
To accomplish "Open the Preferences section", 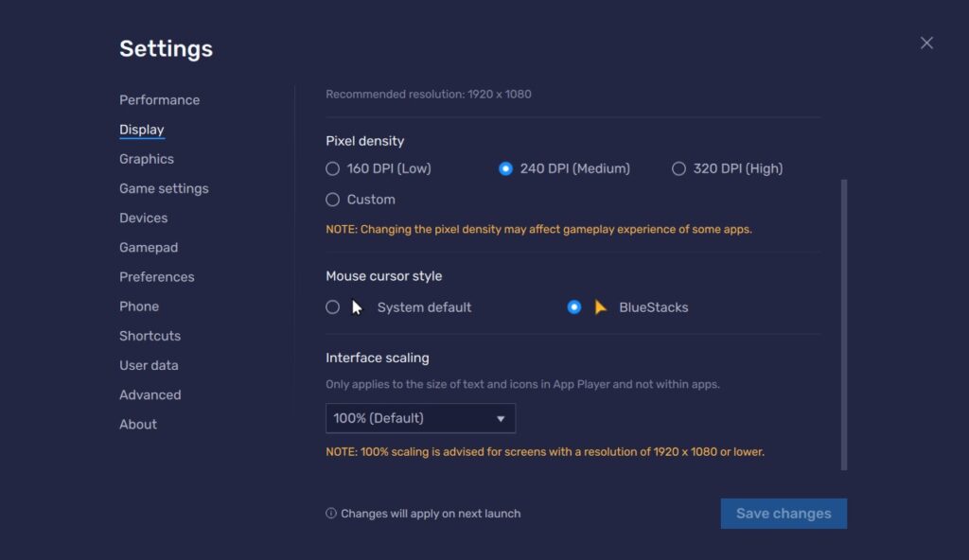I will 156,276.
